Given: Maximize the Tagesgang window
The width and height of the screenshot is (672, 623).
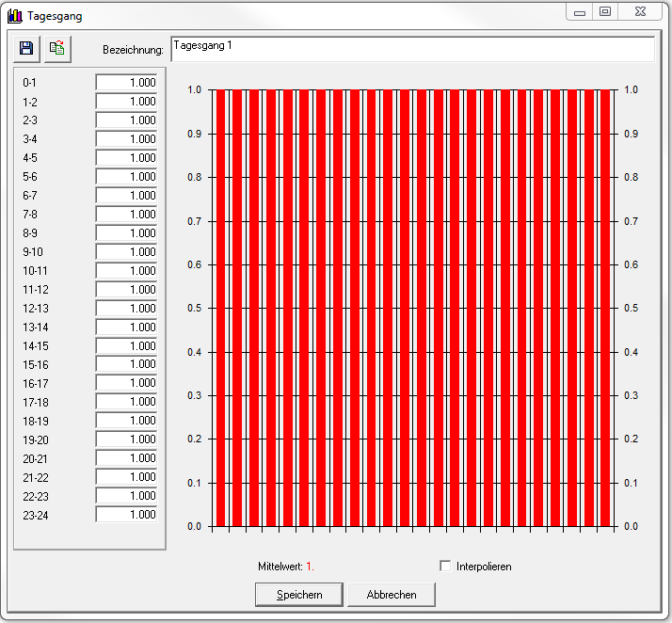Looking at the screenshot, I should [x=605, y=12].
